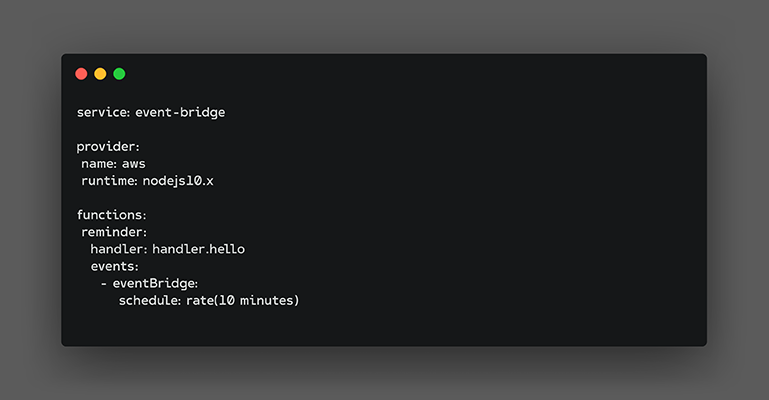Click the yellow minimize dot

coord(100,74)
